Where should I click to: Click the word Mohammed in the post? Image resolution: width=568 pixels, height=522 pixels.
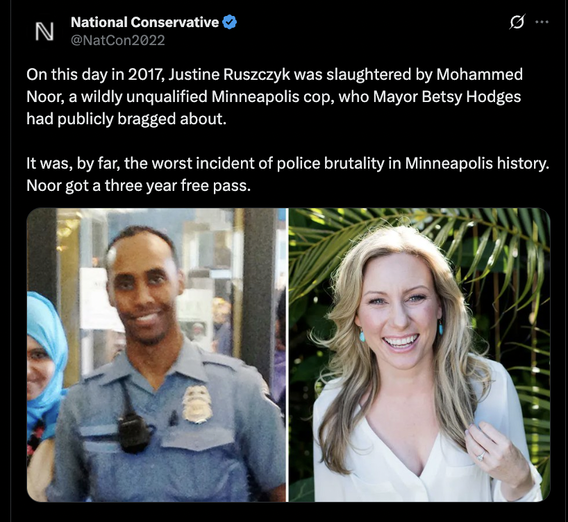point(479,75)
